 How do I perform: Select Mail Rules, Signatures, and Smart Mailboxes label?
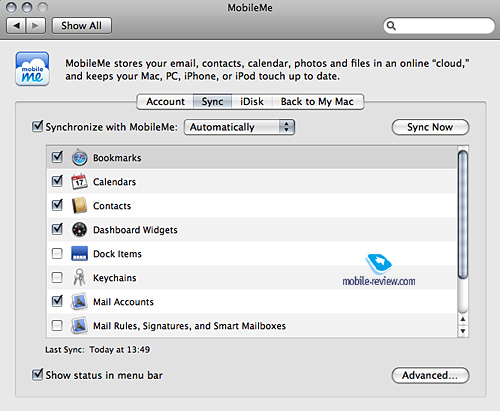coord(189,326)
